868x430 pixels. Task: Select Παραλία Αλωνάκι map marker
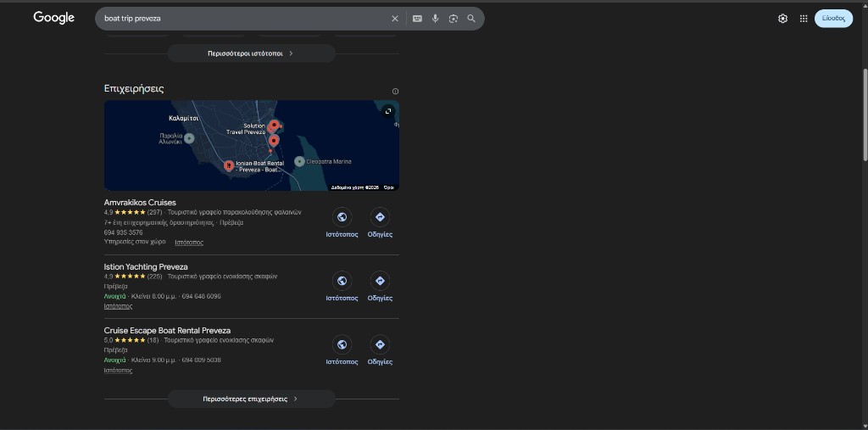coord(189,138)
